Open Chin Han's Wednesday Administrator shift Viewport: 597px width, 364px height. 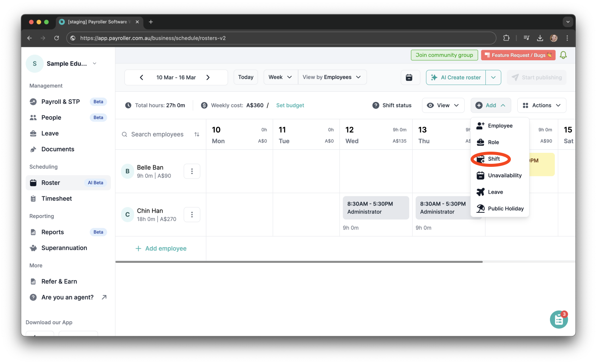coord(376,208)
